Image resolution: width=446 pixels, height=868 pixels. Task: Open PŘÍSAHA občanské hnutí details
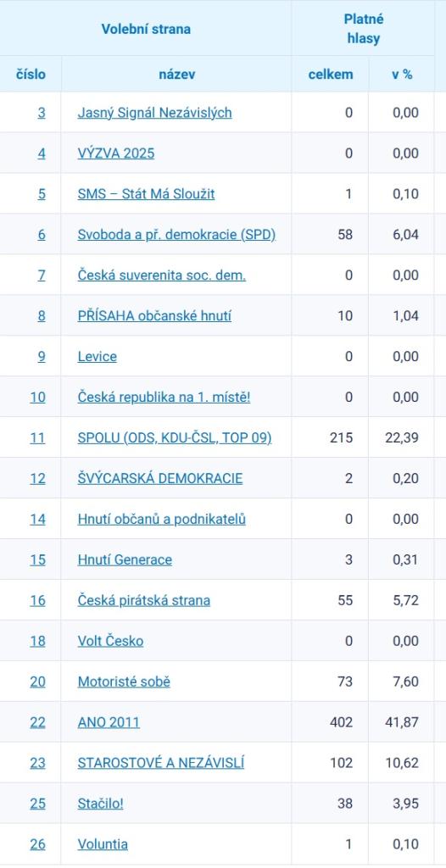coord(154,316)
